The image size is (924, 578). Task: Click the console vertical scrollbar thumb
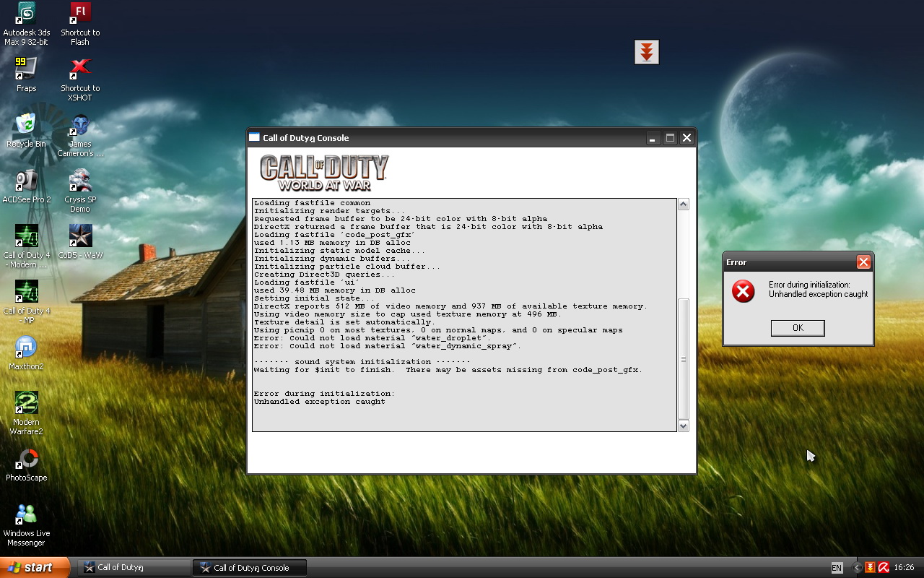pos(684,359)
